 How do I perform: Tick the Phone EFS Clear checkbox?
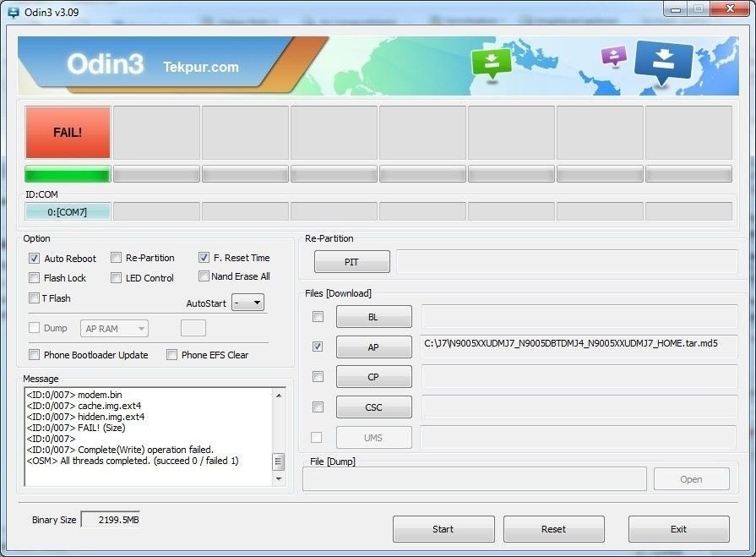(171, 355)
